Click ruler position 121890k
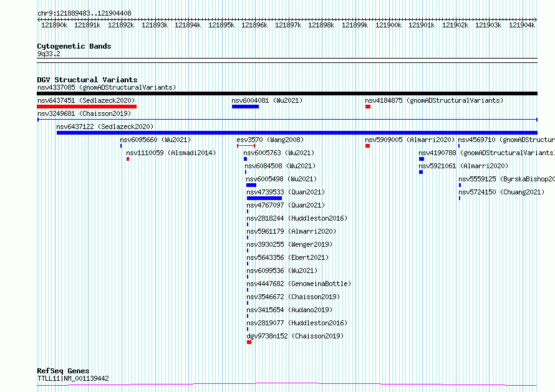555x392 pixels. [54, 25]
